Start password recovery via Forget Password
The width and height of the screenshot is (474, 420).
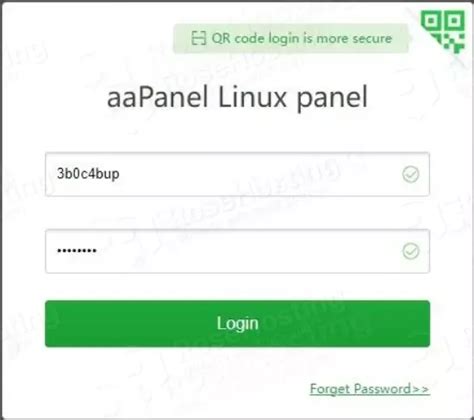pos(370,389)
